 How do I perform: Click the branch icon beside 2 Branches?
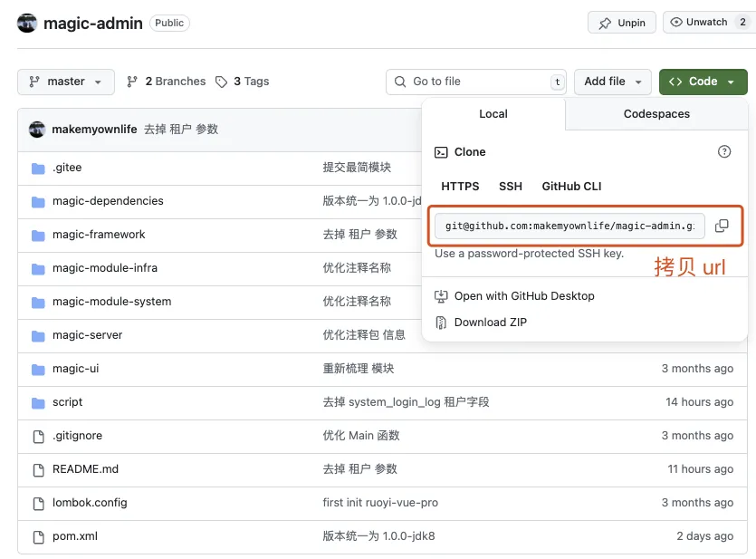132,82
